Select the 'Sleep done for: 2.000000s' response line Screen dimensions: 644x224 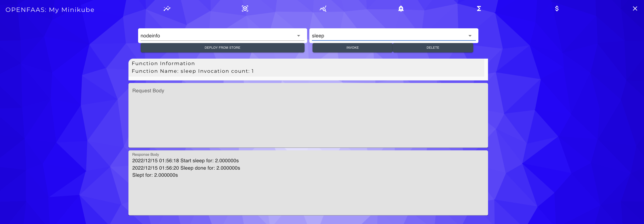coord(186,168)
